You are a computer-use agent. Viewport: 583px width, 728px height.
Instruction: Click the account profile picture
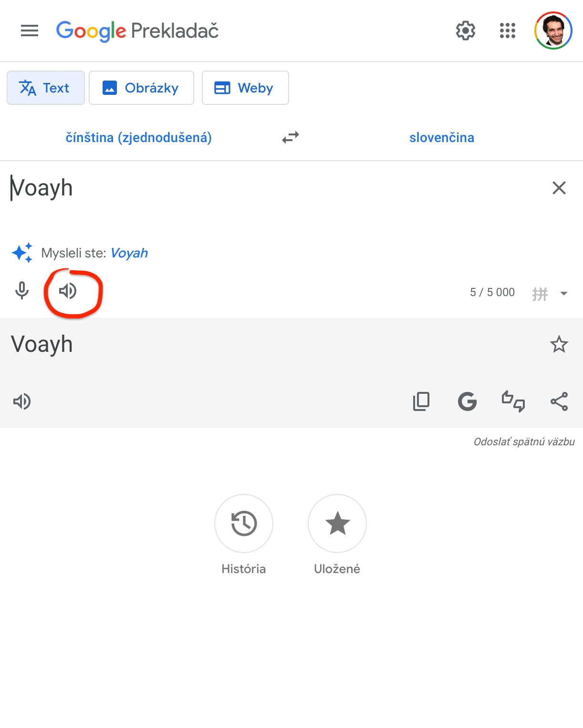(553, 31)
